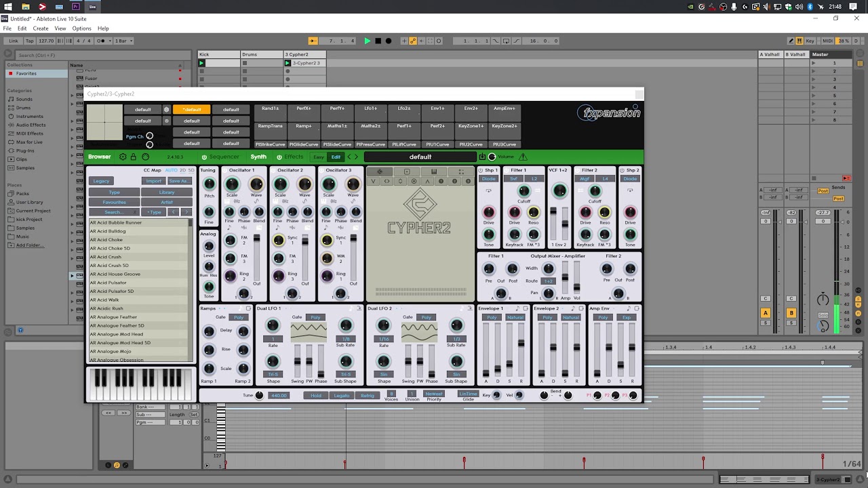The image size is (868, 488).
Task: Click the Legacy browser button
Action: click(x=101, y=181)
